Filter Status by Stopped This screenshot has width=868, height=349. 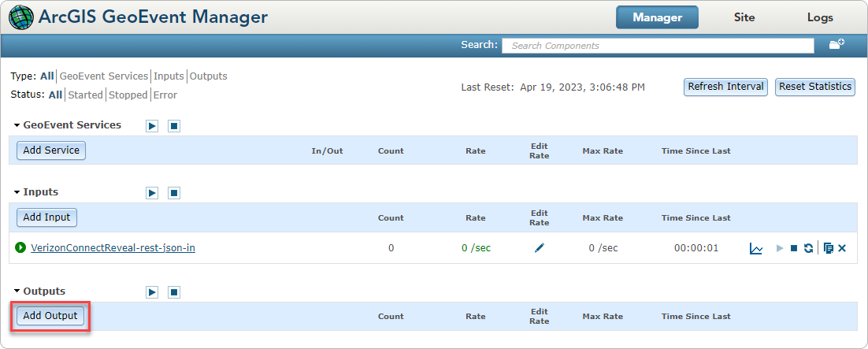(x=128, y=95)
